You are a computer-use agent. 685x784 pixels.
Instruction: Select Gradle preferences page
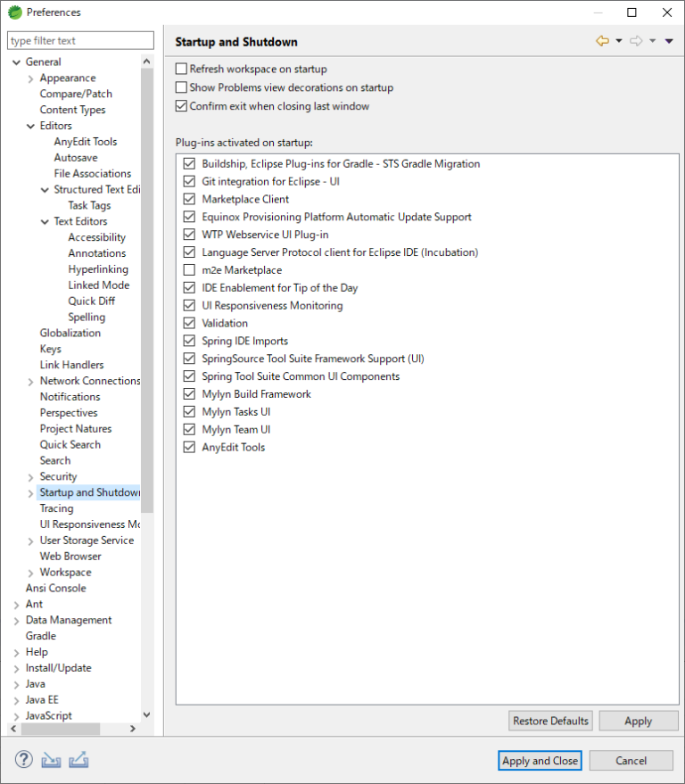click(41, 636)
